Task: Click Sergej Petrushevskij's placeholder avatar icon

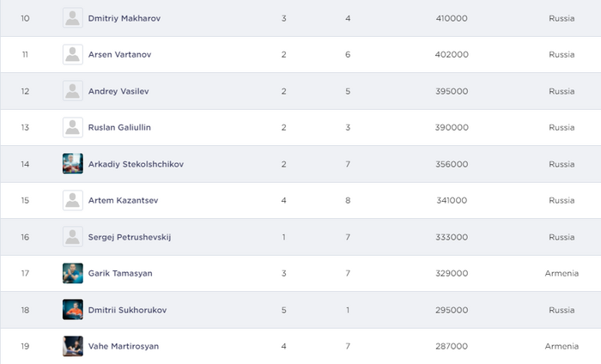Action: pyautogui.click(x=73, y=237)
